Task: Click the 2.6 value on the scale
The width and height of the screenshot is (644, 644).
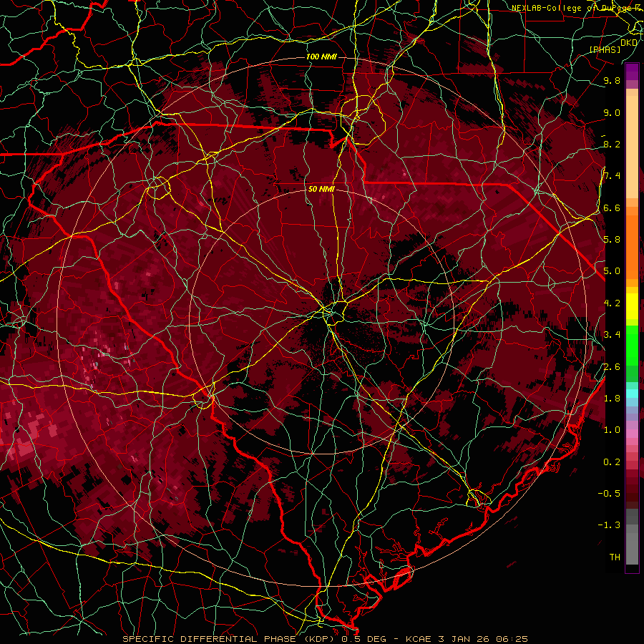Action: tap(612, 367)
